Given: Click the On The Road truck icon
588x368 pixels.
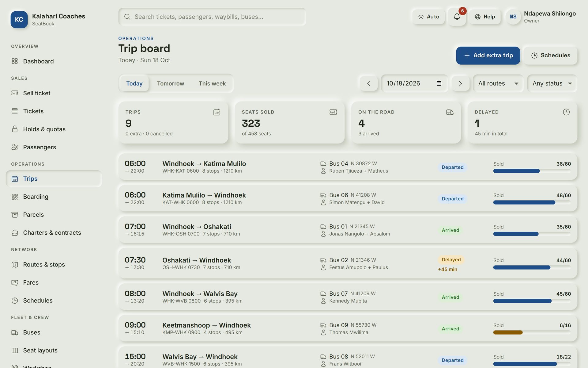Looking at the screenshot, I should point(450,112).
